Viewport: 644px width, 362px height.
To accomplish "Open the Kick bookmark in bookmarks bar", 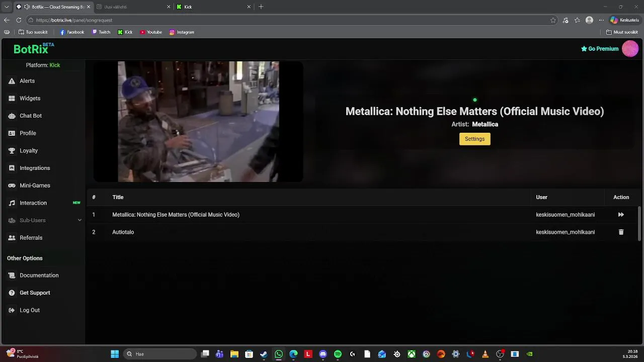I will (x=125, y=32).
